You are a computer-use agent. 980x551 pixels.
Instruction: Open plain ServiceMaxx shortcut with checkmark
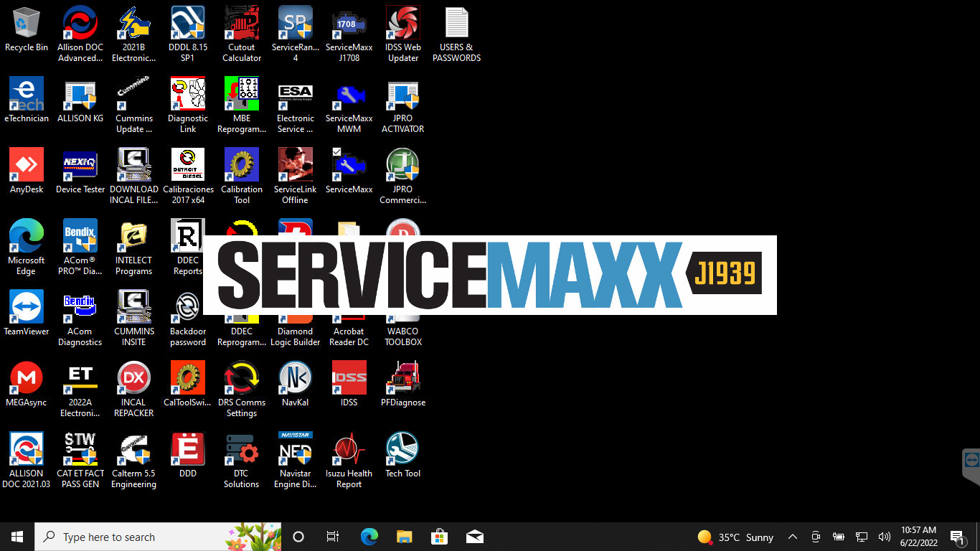tap(349, 171)
